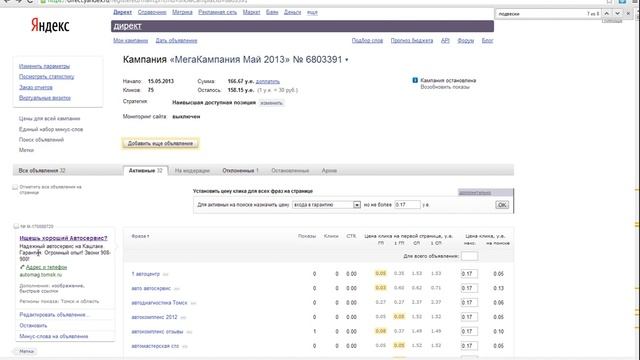The width and height of the screenshot is (640, 360).
Task: Click the phone icon beside 'Адрес и телефон'
Action: 22,267
